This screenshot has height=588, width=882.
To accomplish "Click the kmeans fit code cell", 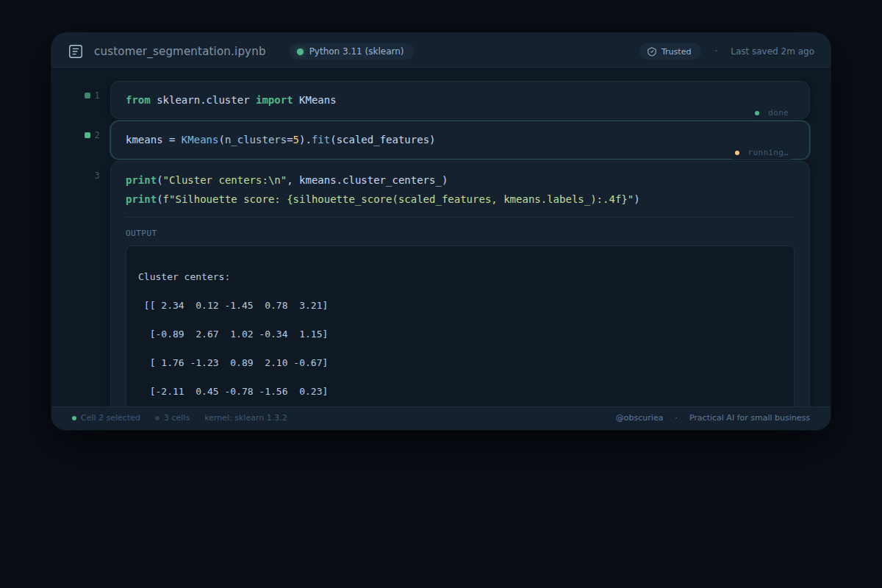I will pos(460,140).
